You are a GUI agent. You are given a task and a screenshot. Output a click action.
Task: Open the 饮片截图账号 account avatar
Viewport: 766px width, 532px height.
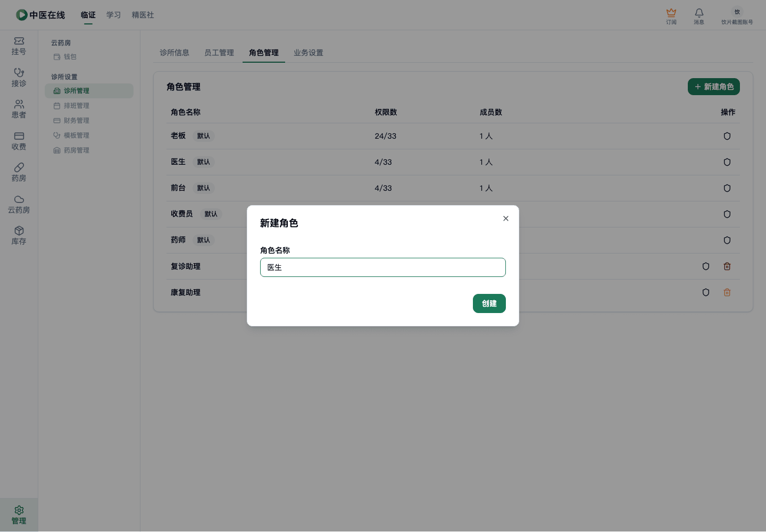pyautogui.click(x=737, y=16)
